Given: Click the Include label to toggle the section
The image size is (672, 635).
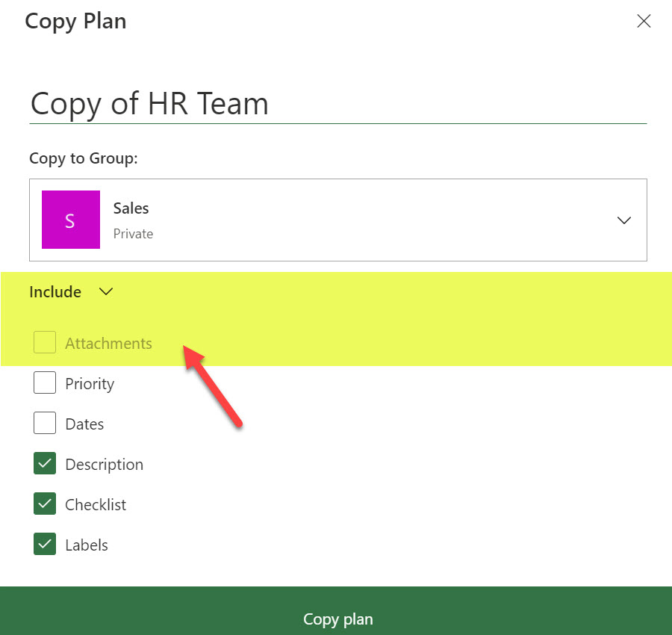Looking at the screenshot, I should (x=55, y=291).
